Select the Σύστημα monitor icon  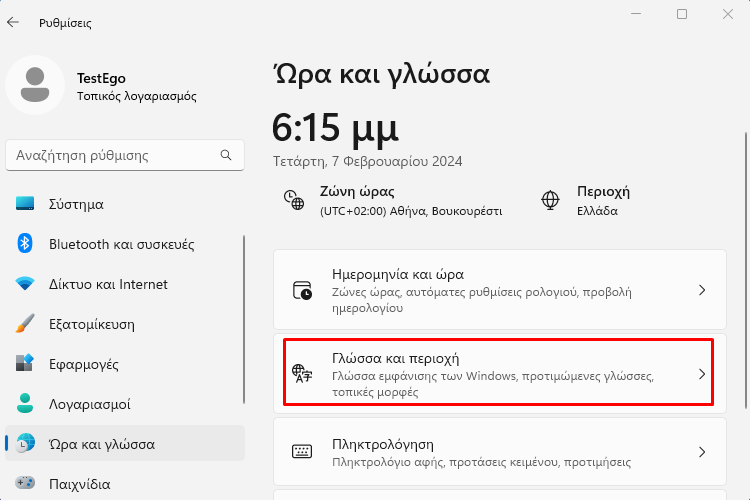coord(25,203)
